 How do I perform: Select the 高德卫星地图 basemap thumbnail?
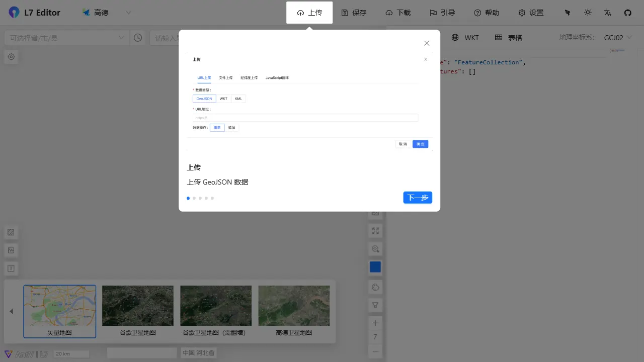(294, 311)
